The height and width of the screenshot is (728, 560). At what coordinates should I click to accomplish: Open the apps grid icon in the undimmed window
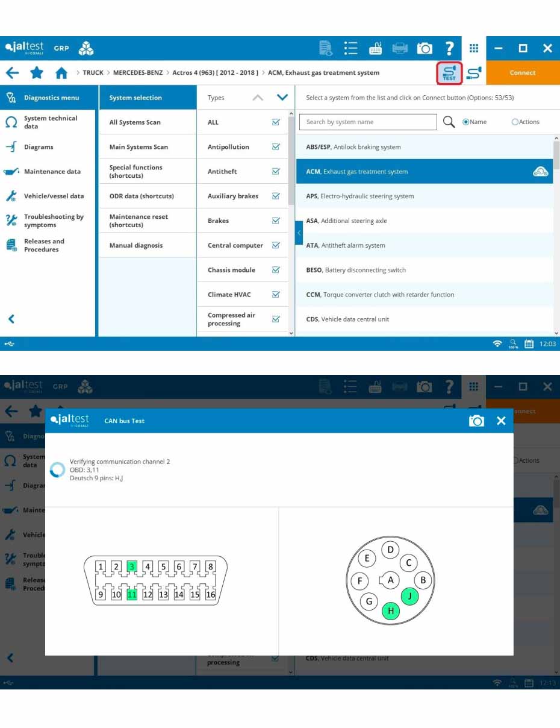pyautogui.click(x=474, y=48)
